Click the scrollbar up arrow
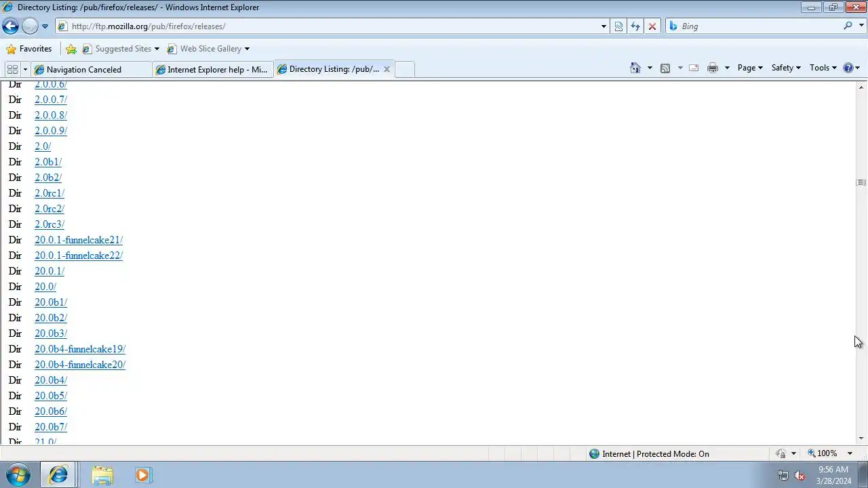This screenshot has height=488, width=868. [x=861, y=87]
